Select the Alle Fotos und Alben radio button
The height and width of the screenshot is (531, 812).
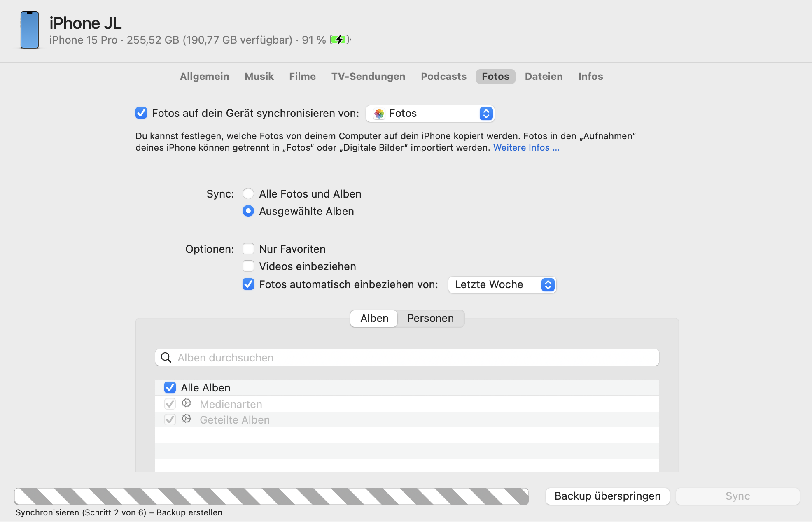click(248, 193)
